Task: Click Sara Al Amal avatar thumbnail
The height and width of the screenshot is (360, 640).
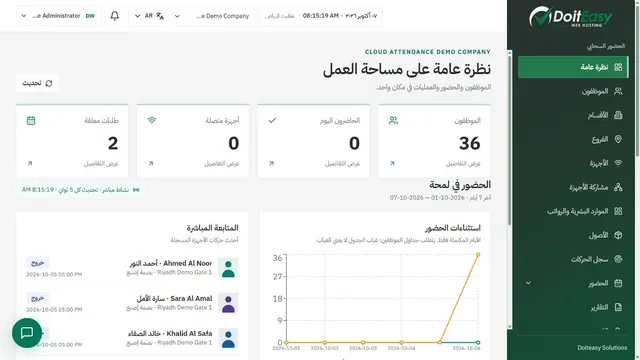Action: [x=228, y=303]
